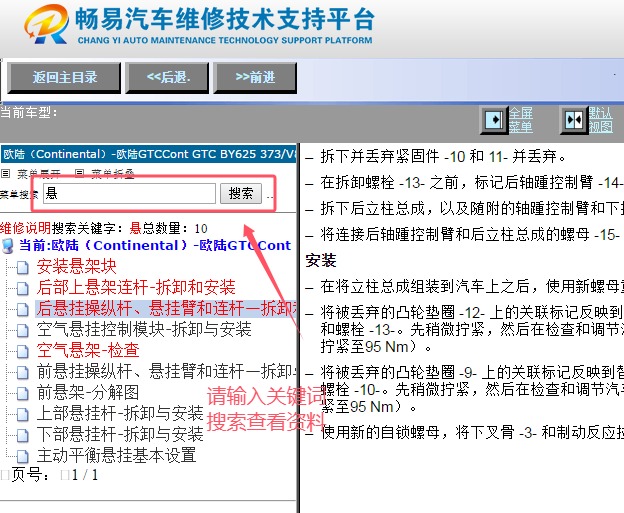Click the 安装 heading in content pane

pyautogui.click(x=321, y=261)
